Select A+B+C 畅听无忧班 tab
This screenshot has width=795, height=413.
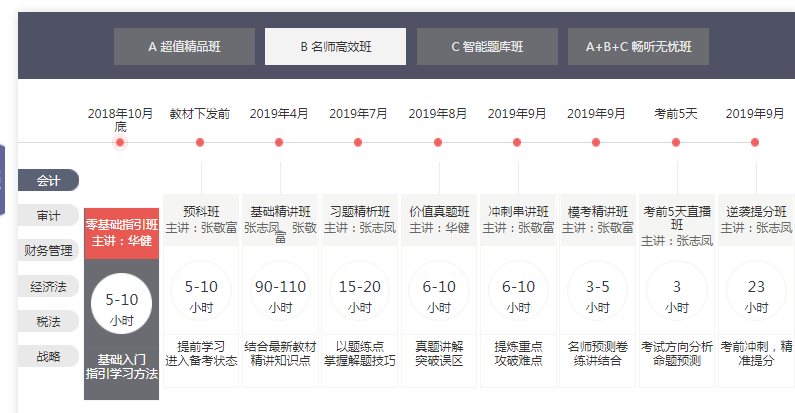[638, 46]
